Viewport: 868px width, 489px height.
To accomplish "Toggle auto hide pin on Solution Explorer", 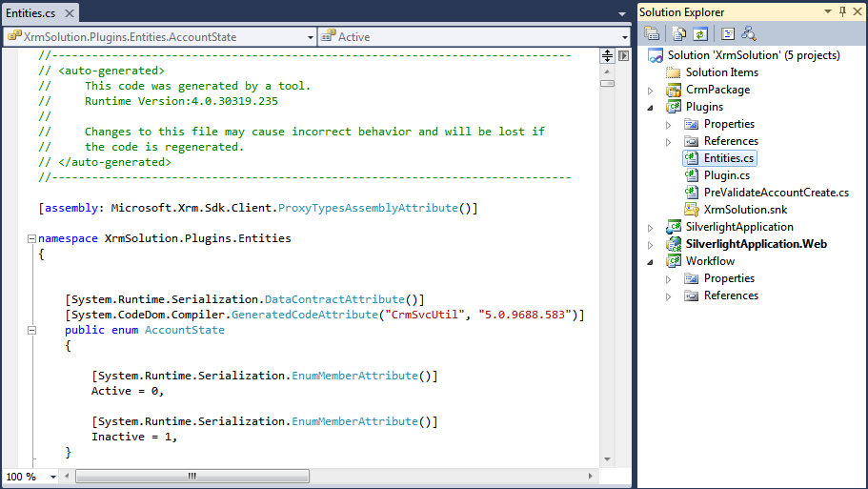I will (x=842, y=11).
